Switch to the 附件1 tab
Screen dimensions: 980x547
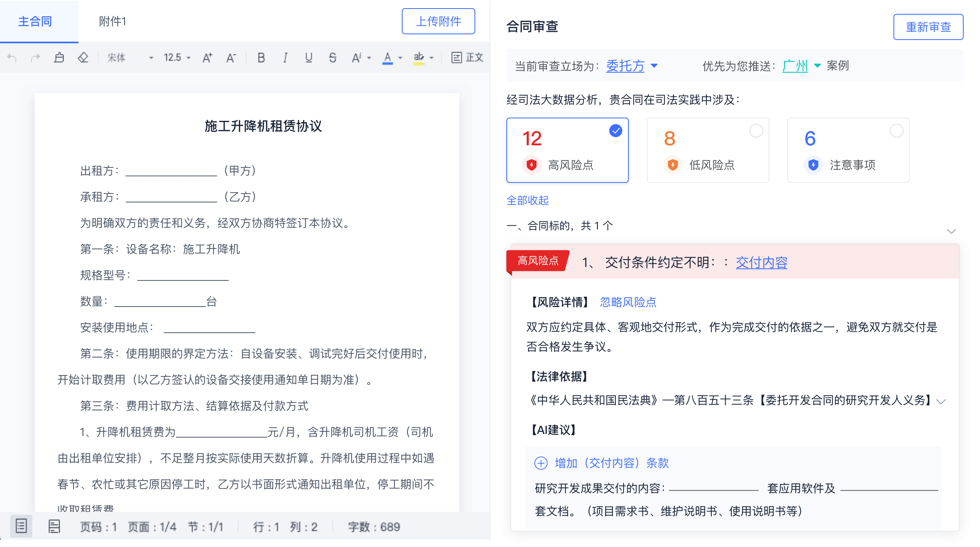113,21
